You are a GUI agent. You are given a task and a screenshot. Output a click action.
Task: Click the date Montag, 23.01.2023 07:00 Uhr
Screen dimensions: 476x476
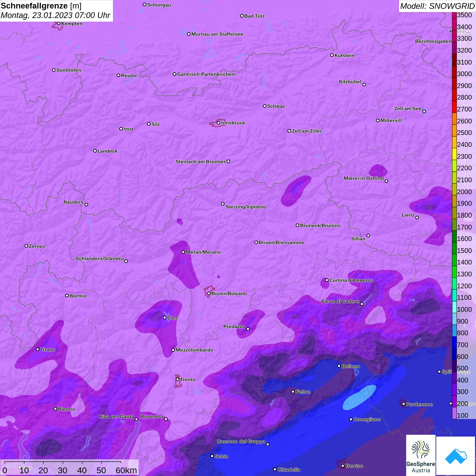tap(55, 15)
